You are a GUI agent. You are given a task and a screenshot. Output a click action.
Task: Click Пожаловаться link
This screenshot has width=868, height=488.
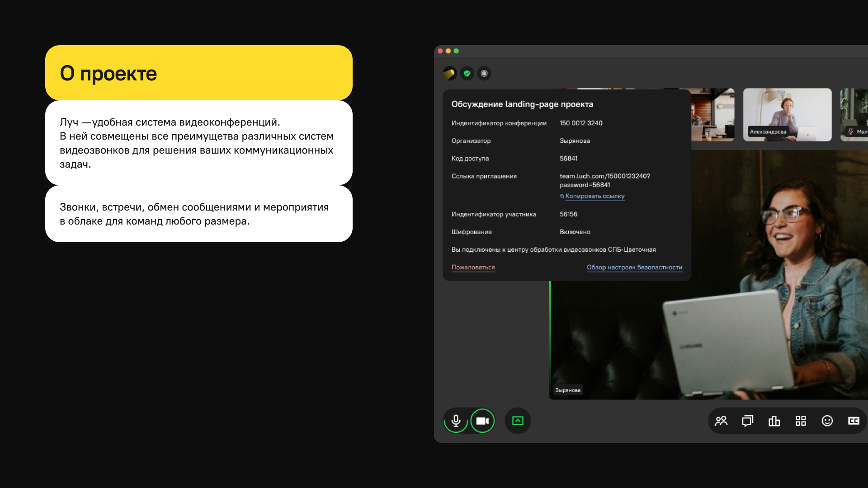pyautogui.click(x=473, y=267)
